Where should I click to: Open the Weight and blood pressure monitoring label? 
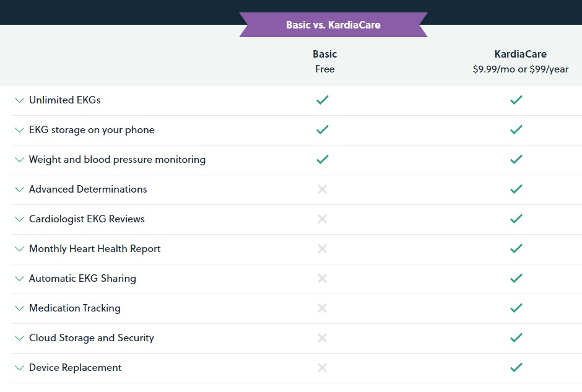click(x=117, y=159)
